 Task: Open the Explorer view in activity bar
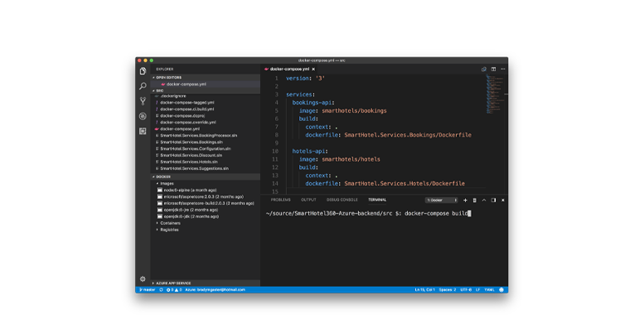tap(142, 71)
